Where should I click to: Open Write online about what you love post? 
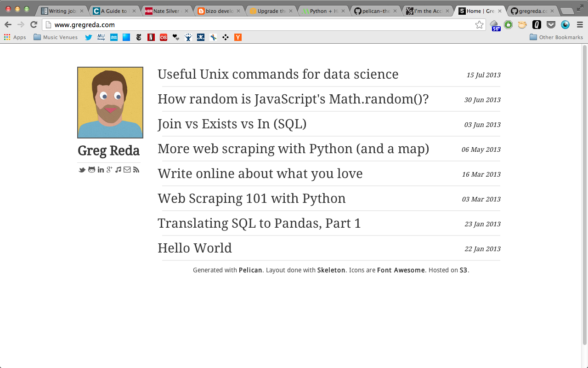click(x=260, y=173)
